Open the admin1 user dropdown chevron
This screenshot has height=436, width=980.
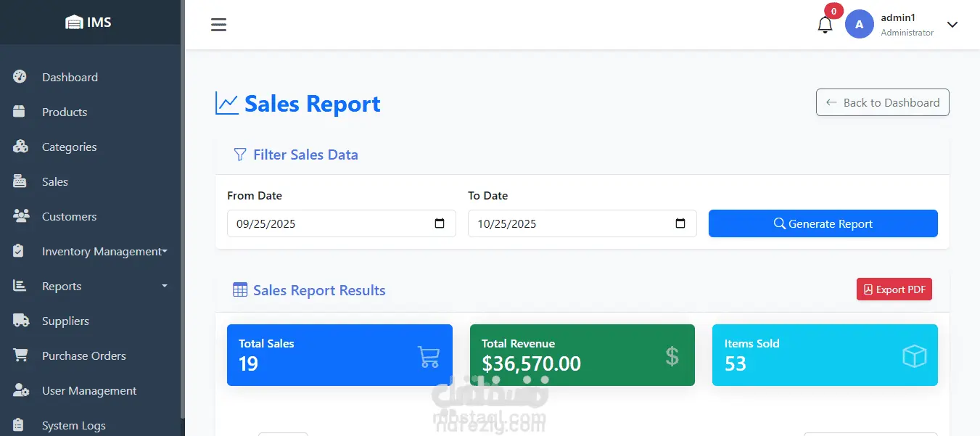[x=952, y=25]
